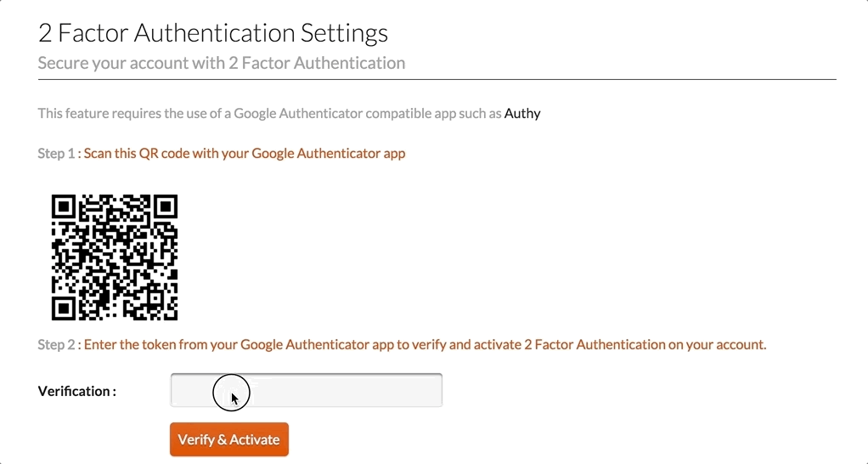Click the This feature requires description text
This screenshot has height=464, width=868.
pyautogui.click(x=270, y=114)
